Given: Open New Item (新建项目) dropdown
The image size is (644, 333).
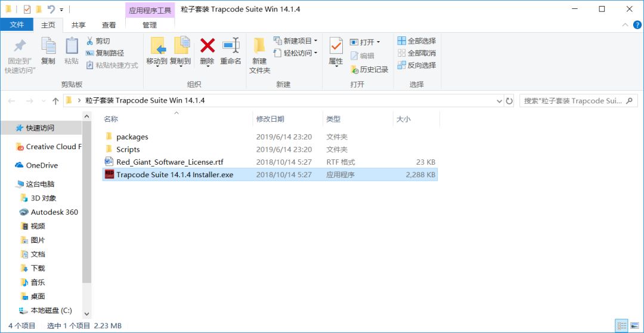Looking at the screenshot, I should (x=295, y=41).
